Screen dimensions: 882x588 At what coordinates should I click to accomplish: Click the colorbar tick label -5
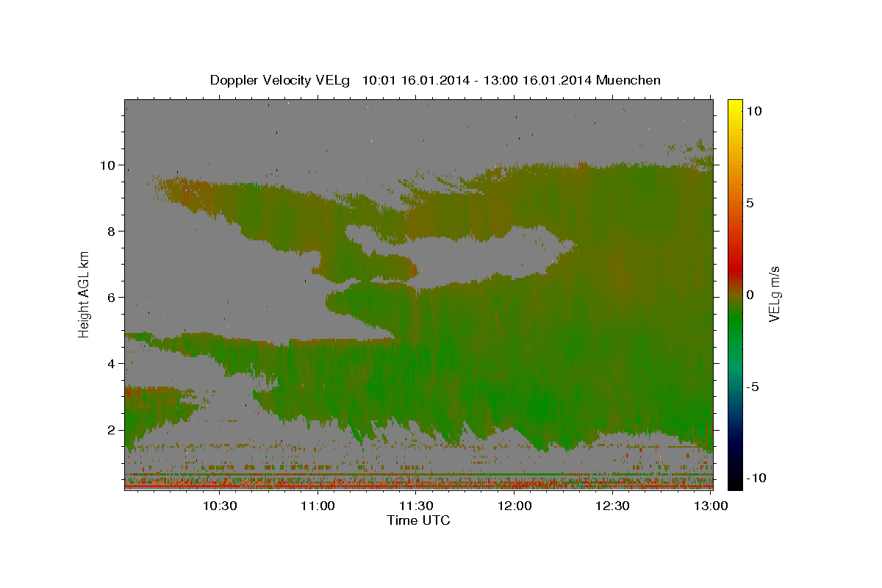pos(753,387)
